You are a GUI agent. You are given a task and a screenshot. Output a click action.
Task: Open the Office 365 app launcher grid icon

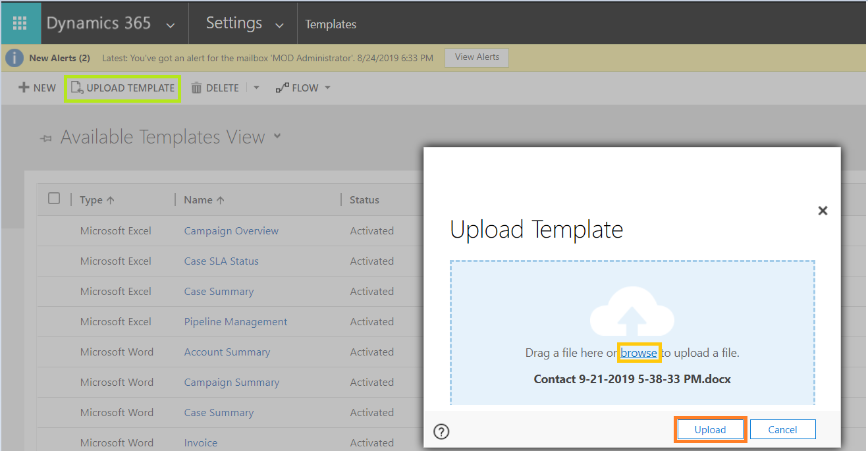click(x=20, y=23)
